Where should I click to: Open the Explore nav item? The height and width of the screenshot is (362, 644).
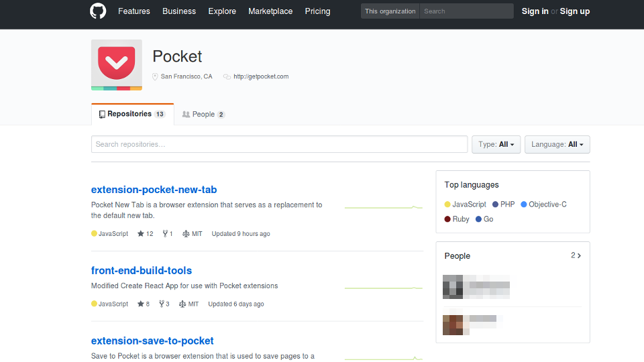coord(222,11)
